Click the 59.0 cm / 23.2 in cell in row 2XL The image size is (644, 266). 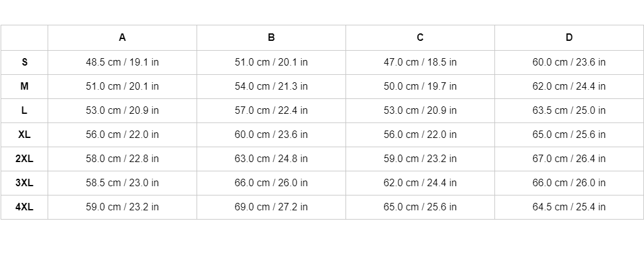(420, 158)
